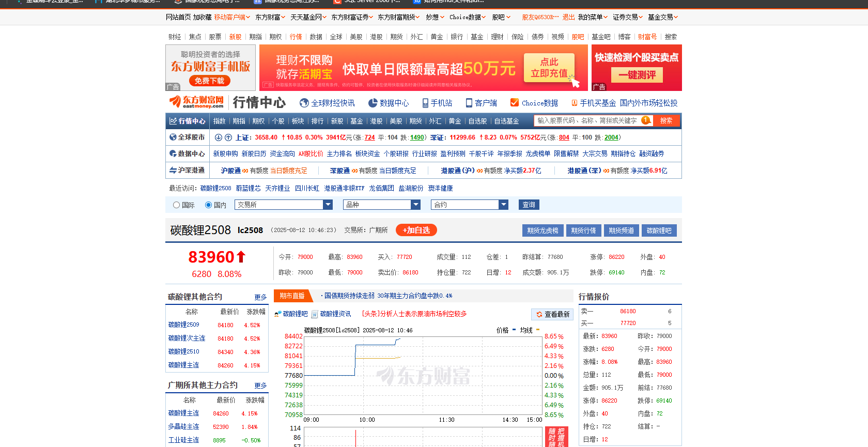Open 碳酸锂2509 contract link
Viewport: 868px width, 447px height.
pos(183,325)
